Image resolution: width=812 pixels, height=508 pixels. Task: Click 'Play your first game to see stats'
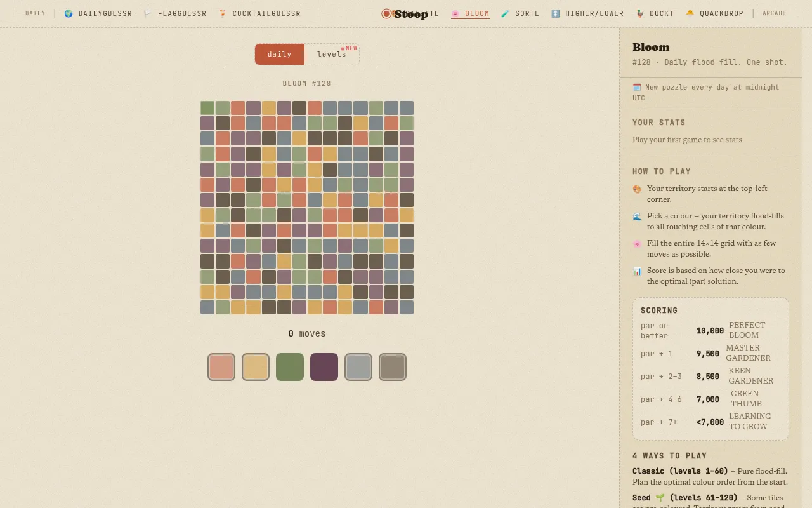[687, 140]
